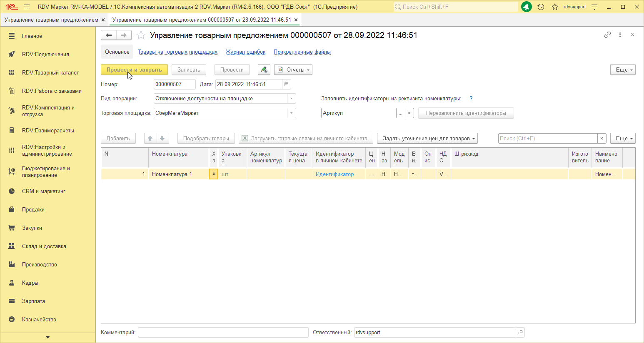The image size is (644, 343).
Task: Move the row up with the arrow button
Action: 150,139
